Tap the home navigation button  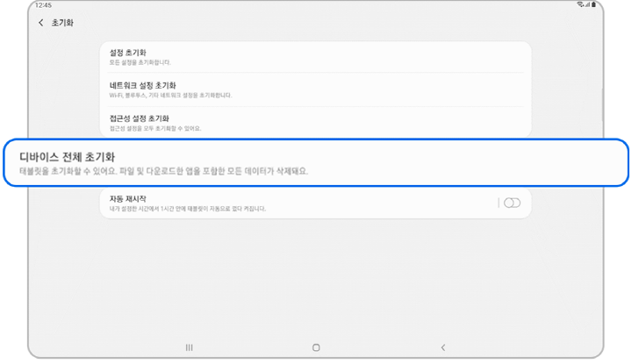pyautogui.click(x=316, y=347)
